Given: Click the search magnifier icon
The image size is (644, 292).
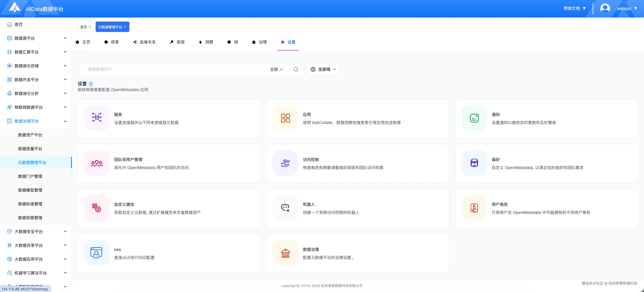Looking at the screenshot, I should (296, 69).
